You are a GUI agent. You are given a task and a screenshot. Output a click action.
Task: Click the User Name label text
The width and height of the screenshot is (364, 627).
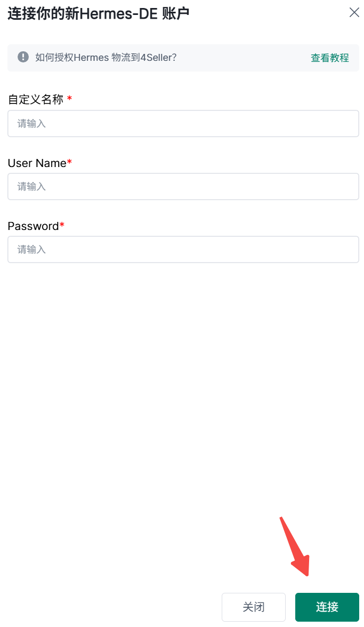pos(37,163)
